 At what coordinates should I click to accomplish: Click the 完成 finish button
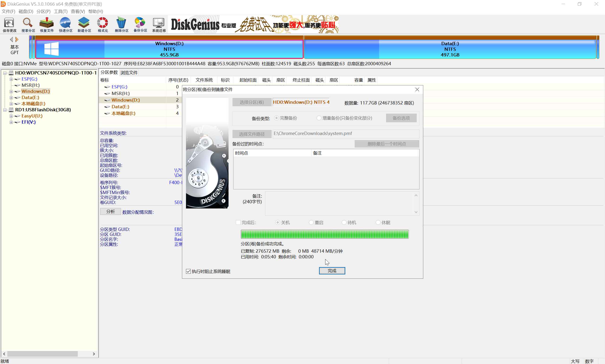coord(332,271)
